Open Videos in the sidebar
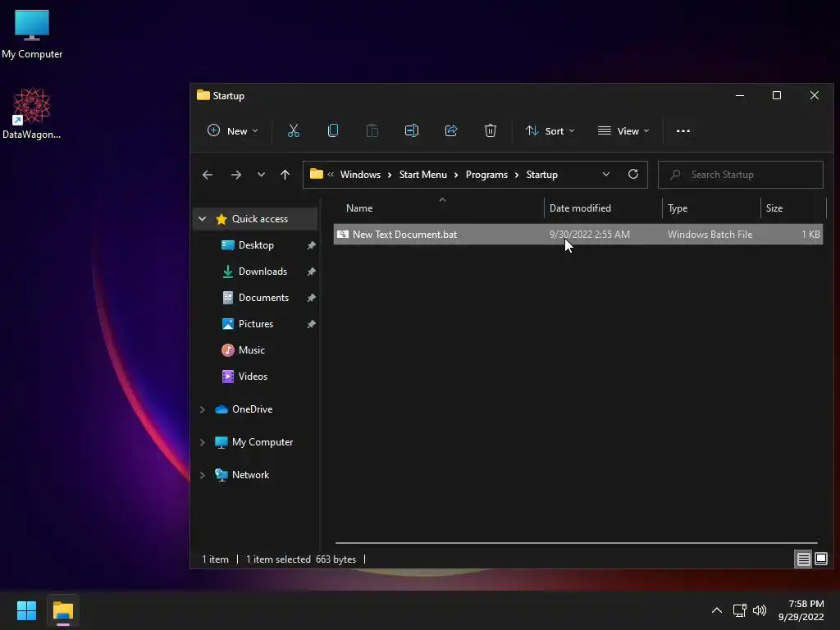This screenshot has width=840, height=630. click(x=253, y=377)
